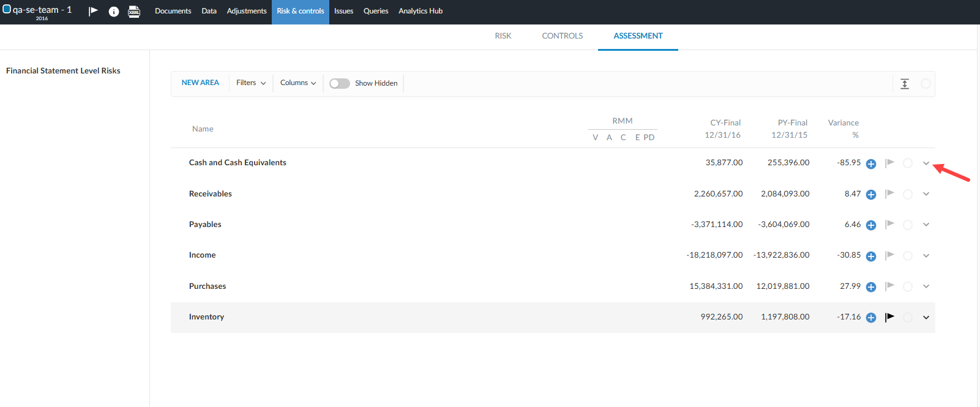Viewport: 980px width, 407px height.
Task: Click the qa-se-team engagement logo
Action: (x=7, y=9)
